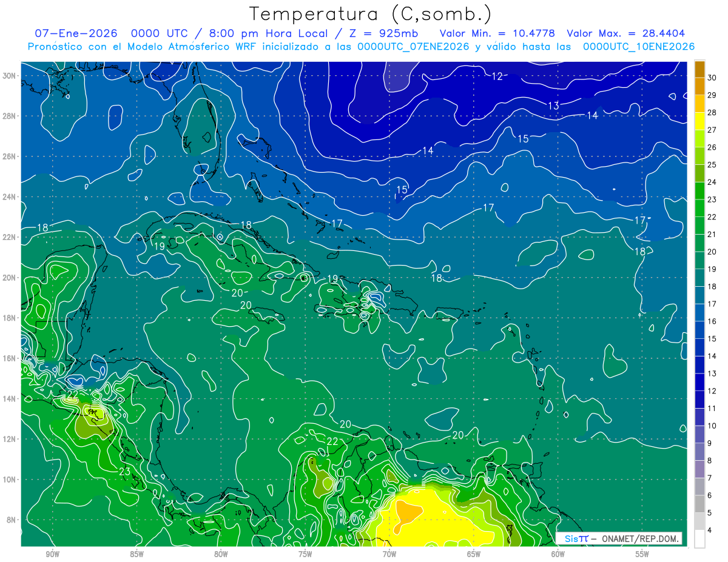
Task: Click the colorbar scale value "30"
Action: (x=712, y=77)
